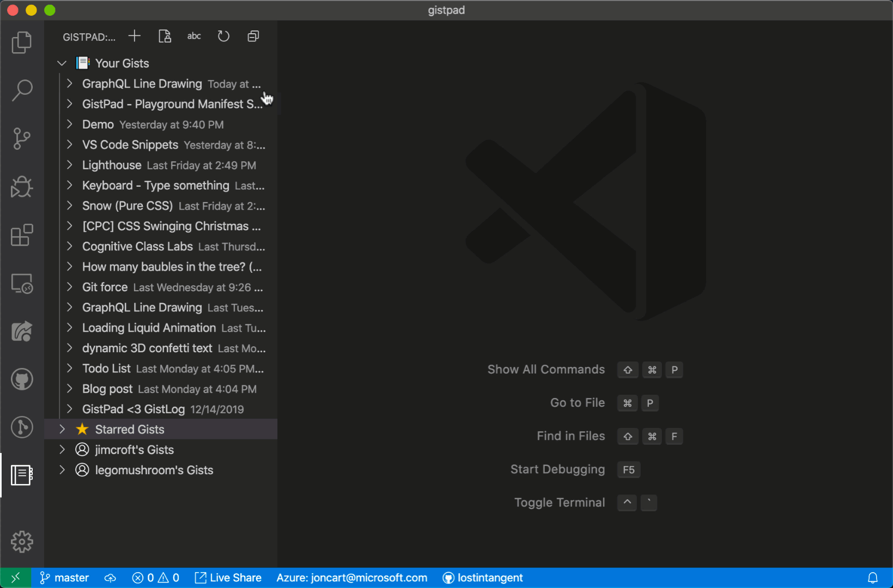This screenshot has width=893, height=588.
Task: Select the GistPad notebook activity bar icon
Action: pyautogui.click(x=22, y=475)
